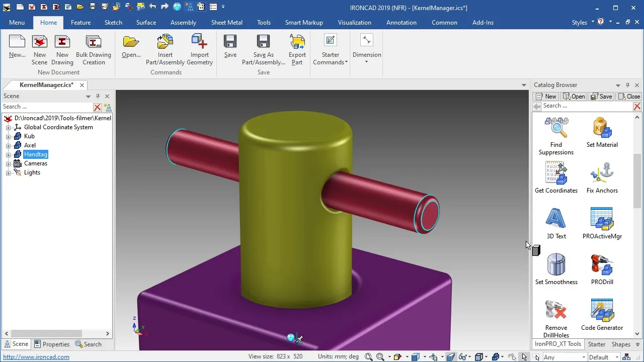Viewport: 644px width, 362px height.
Task: Open the Dimension dropdown arrow
Action: (366, 62)
